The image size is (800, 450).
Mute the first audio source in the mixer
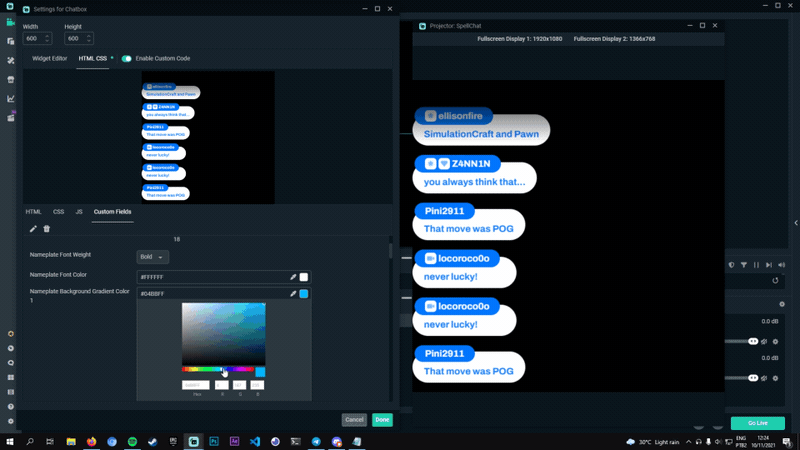coord(764,341)
